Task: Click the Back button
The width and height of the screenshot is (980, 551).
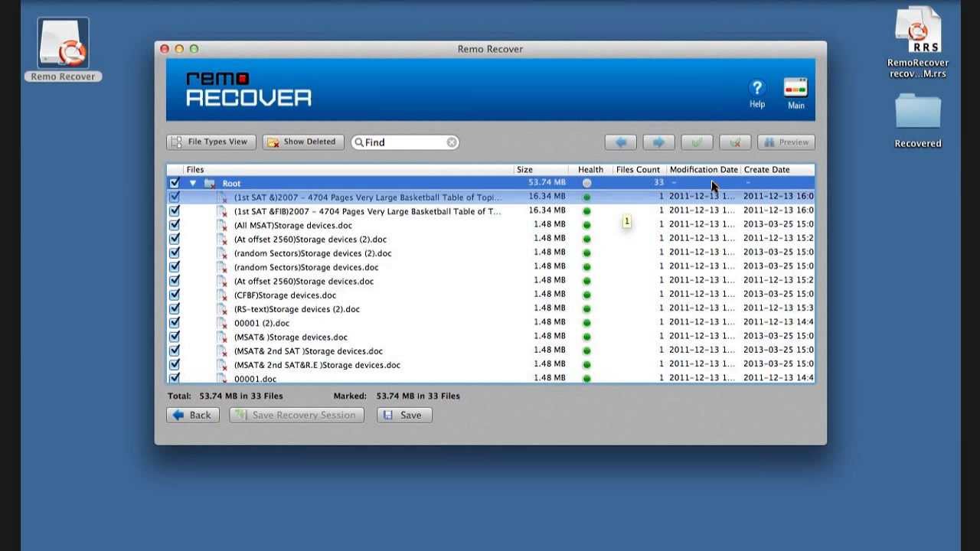Action: click(193, 415)
